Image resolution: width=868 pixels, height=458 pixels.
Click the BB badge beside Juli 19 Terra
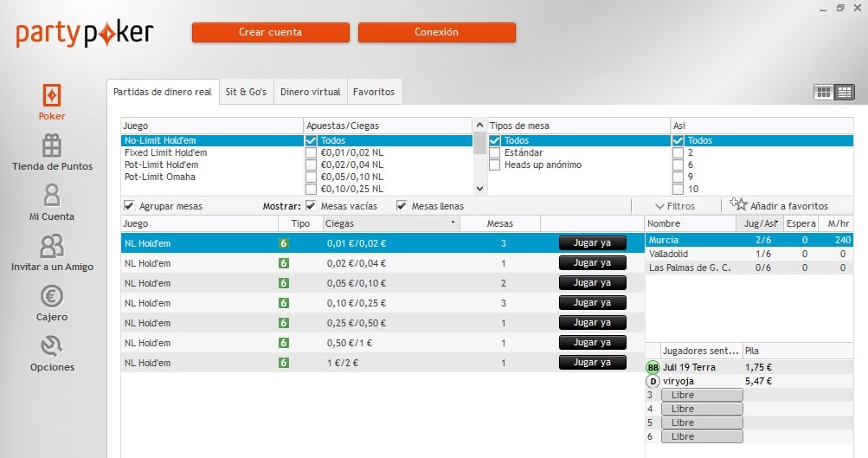653,367
